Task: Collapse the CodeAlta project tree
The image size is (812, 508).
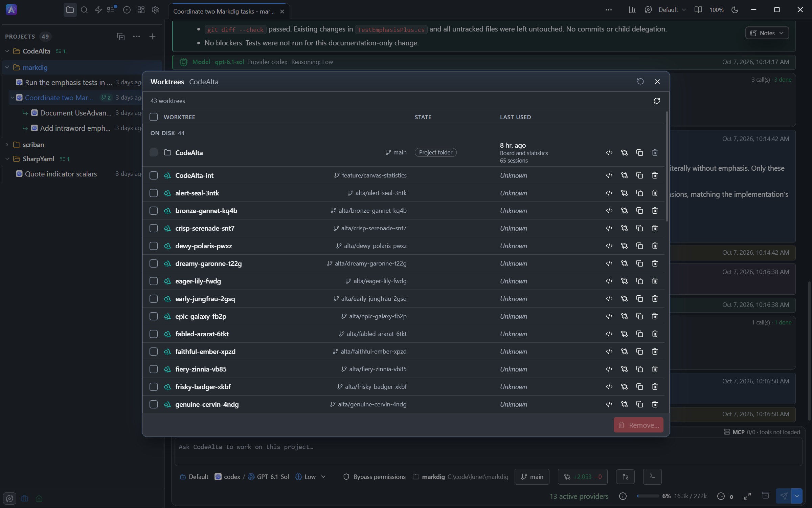Action: pyautogui.click(x=7, y=51)
